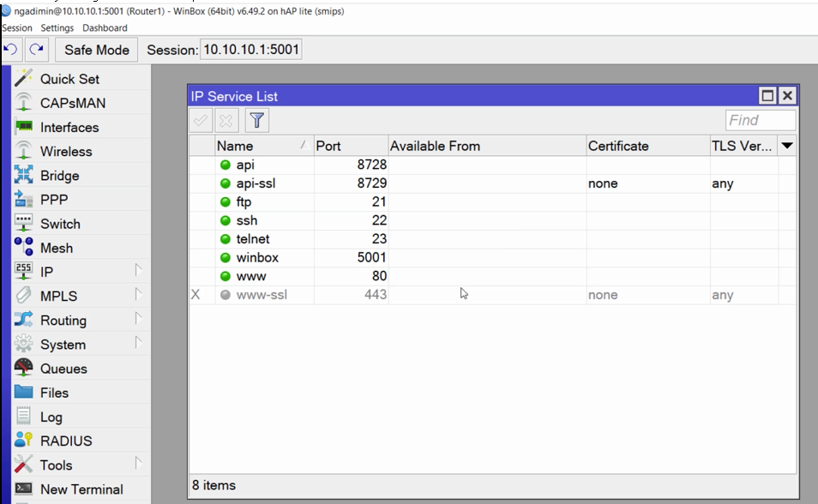Open the Settings menu
Screen dimensions: 818x504
pyautogui.click(x=57, y=27)
